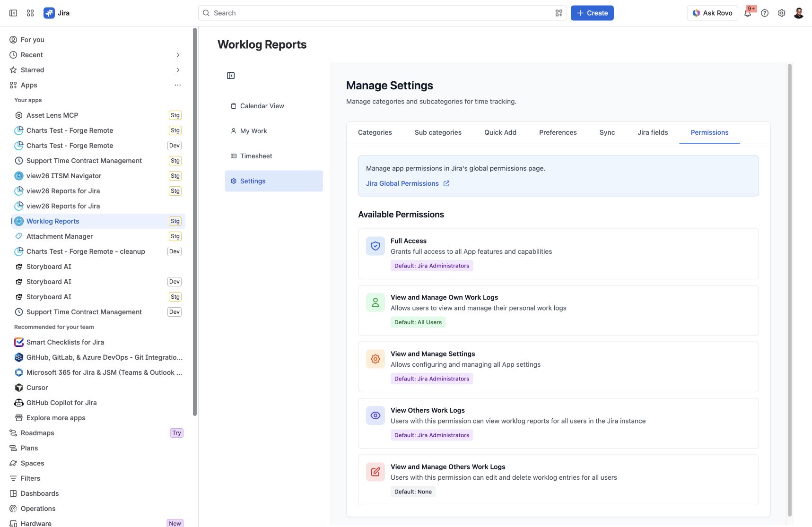This screenshot has height=527, width=812.
Task: Open Ask Rovo assistant
Action: (x=712, y=13)
